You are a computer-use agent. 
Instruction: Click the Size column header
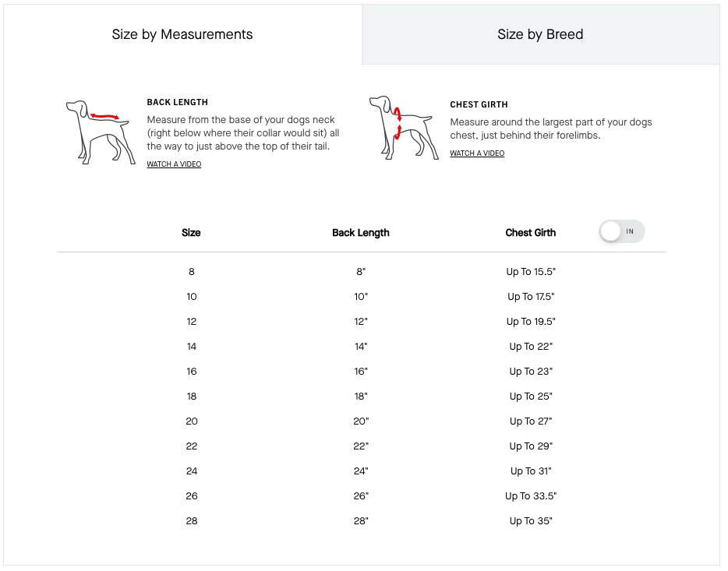coord(191,233)
